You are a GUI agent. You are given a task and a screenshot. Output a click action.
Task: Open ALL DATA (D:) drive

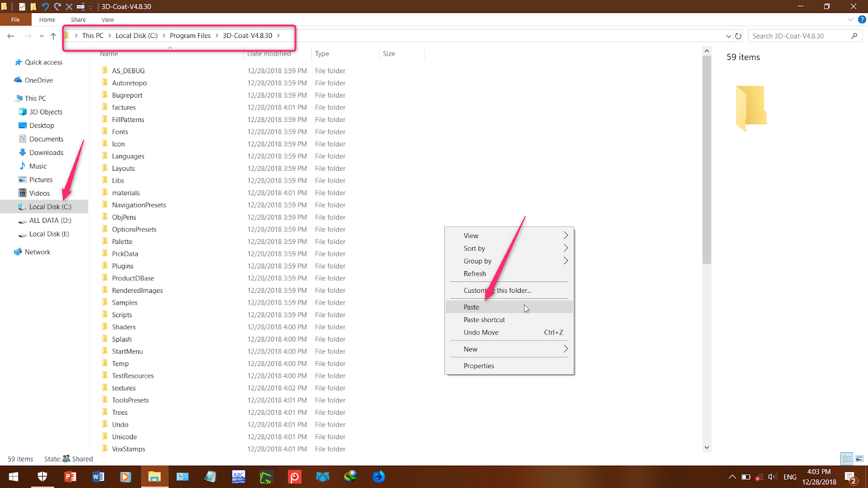coord(50,220)
